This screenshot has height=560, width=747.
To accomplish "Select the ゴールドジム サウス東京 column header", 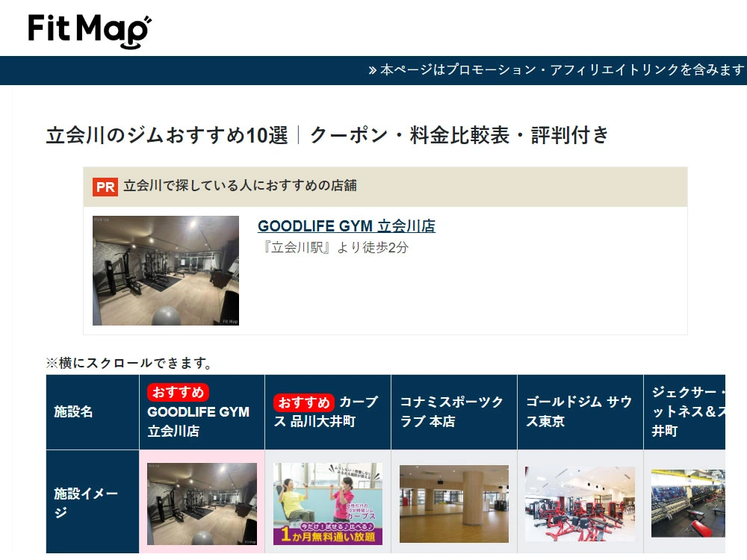I will [x=579, y=411].
